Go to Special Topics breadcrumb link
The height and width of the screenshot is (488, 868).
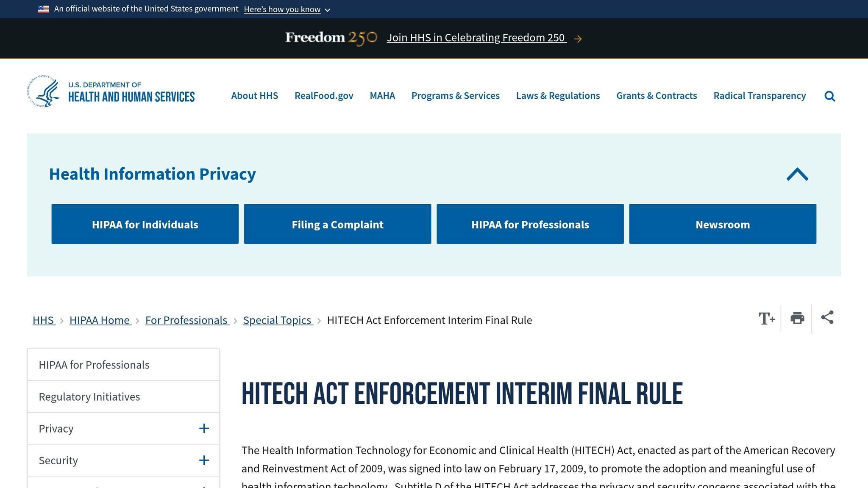(x=278, y=320)
